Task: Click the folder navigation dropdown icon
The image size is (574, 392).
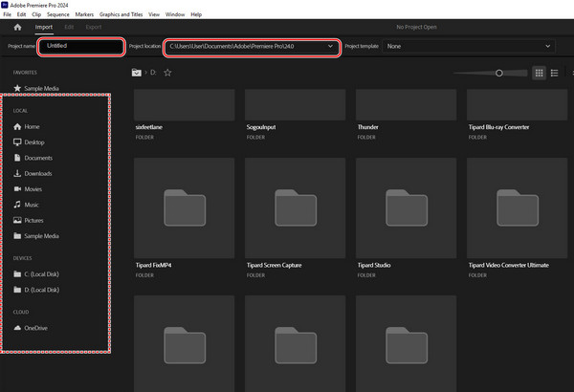Action: [x=137, y=73]
